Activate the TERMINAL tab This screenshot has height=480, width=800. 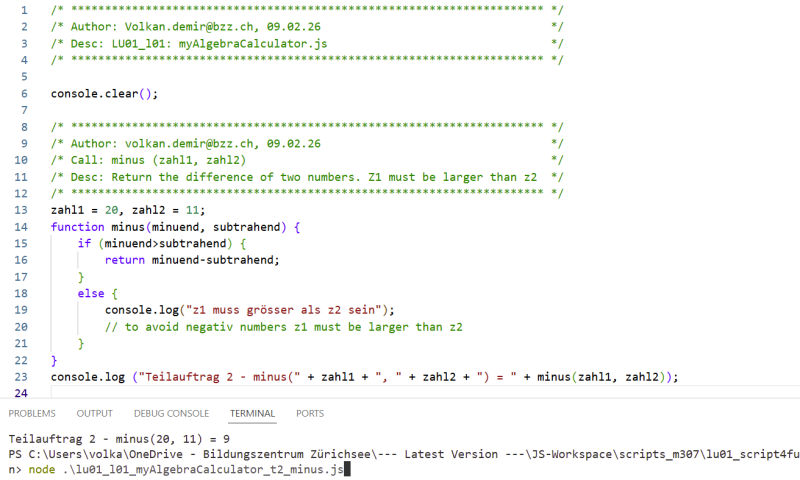(x=252, y=413)
